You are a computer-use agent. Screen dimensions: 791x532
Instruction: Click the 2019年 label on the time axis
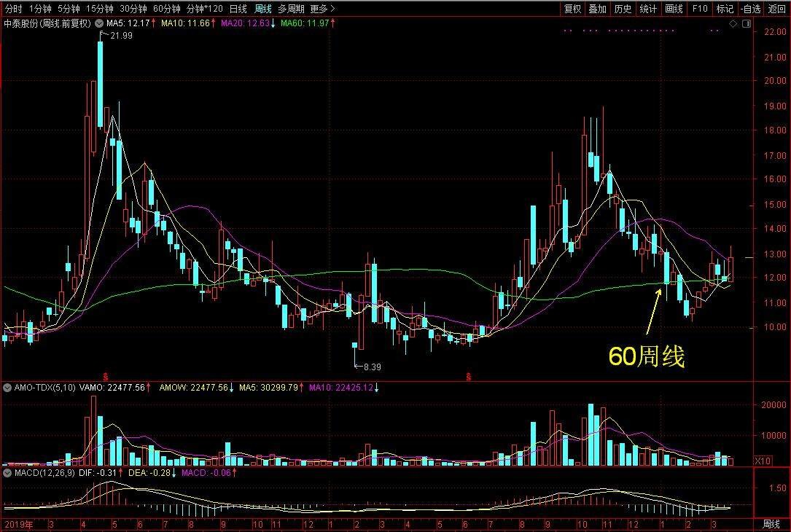tap(19, 525)
